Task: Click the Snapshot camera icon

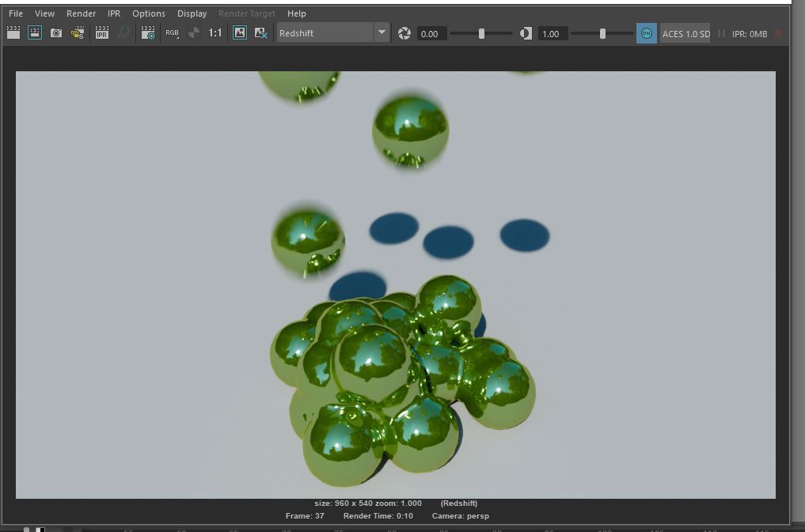Action: point(56,33)
